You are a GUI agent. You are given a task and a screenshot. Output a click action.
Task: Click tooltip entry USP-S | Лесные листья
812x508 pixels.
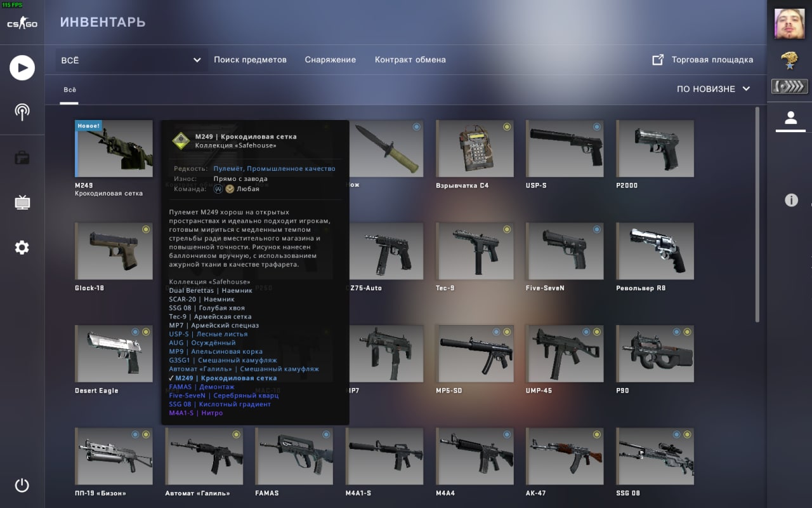pyautogui.click(x=208, y=334)
